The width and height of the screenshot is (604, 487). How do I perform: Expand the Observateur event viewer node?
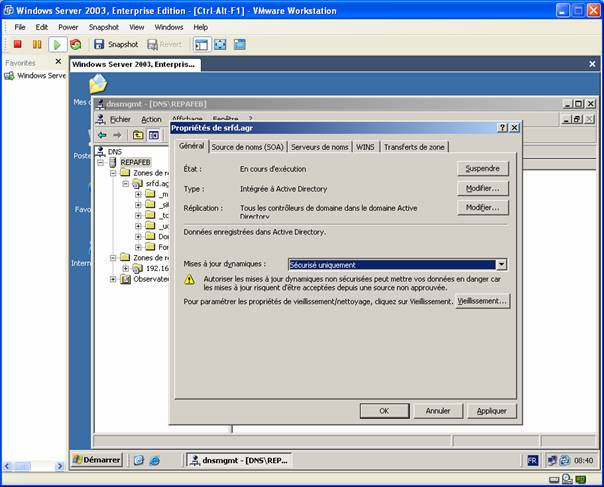pyautogui.click(x=113, y=279)
